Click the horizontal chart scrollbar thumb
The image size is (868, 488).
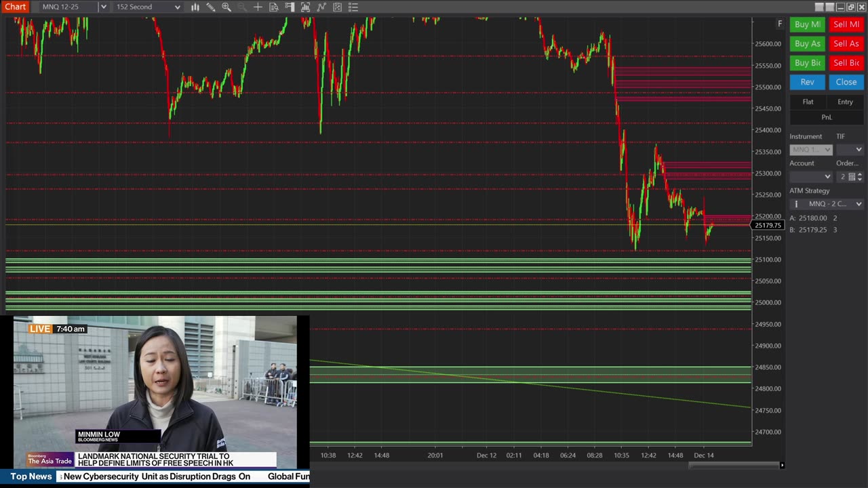pyautogui.click(x=734, y=465)
